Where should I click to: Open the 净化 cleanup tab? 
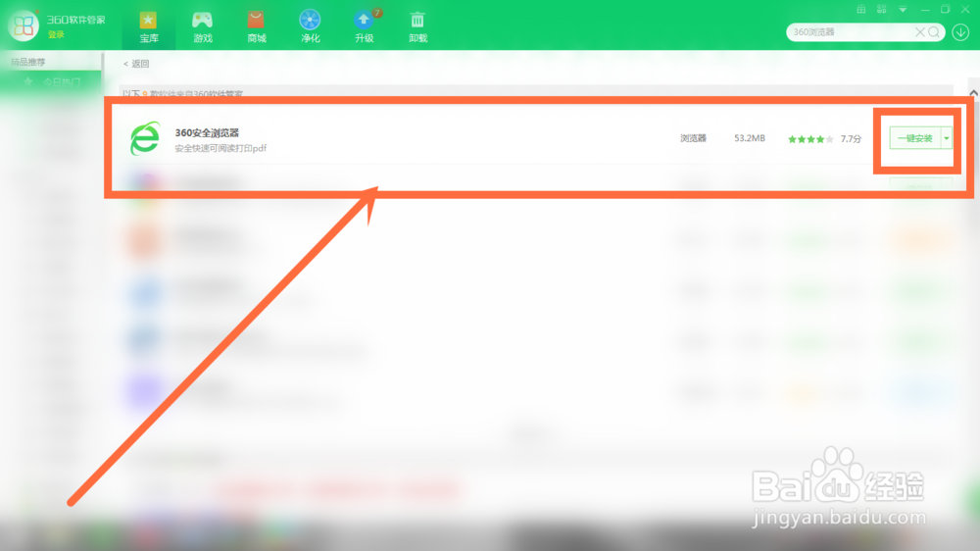point(310,26)
